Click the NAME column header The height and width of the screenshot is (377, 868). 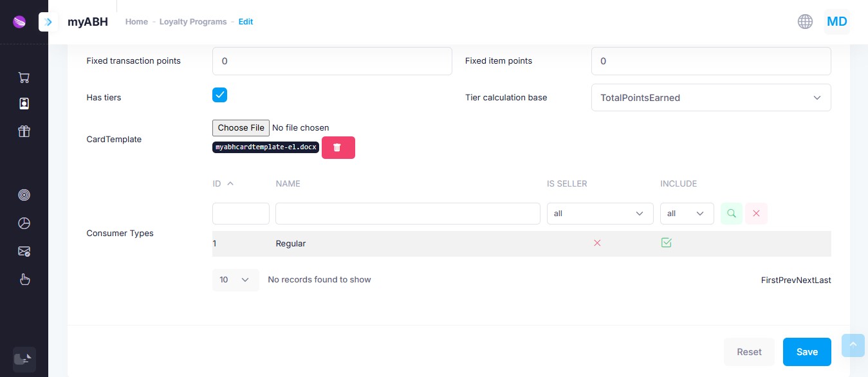click(288, 183)
